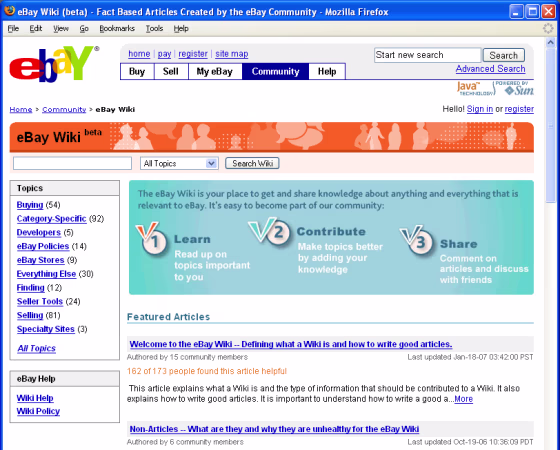The image size is (560, 450).
Task: Click the Powered by Sun logo
Action: 514,88
